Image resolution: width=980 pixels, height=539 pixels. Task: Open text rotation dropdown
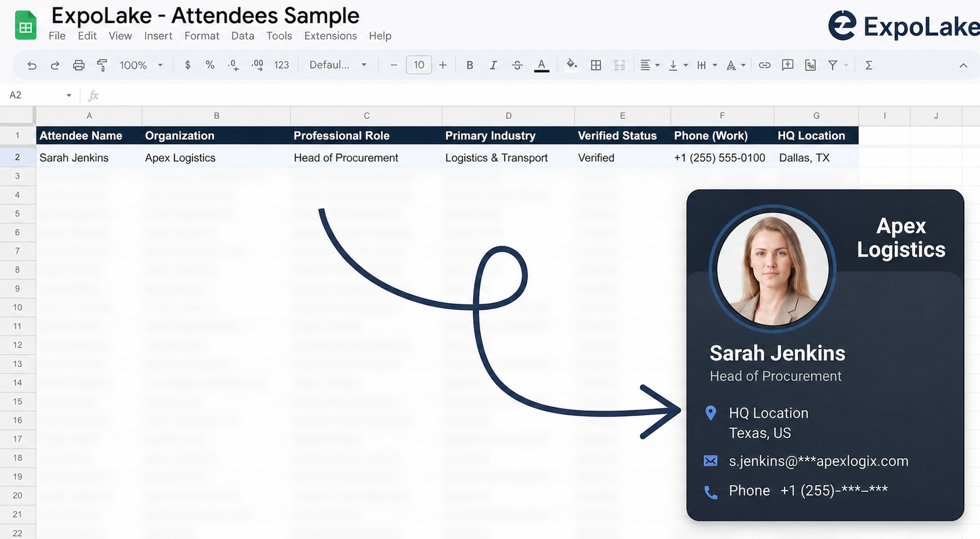[736, 65]
